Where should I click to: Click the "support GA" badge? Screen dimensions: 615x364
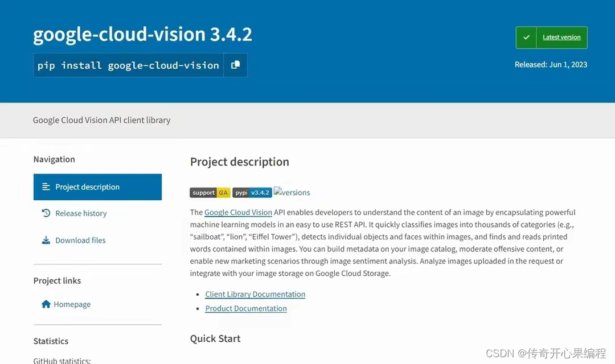pyautogui.click(x=210, y=193)
